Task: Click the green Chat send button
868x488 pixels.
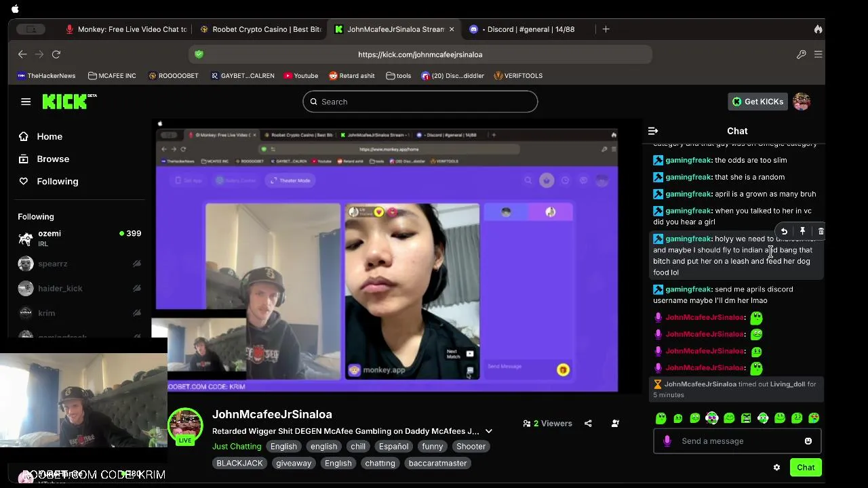Action: coord(806,468)
